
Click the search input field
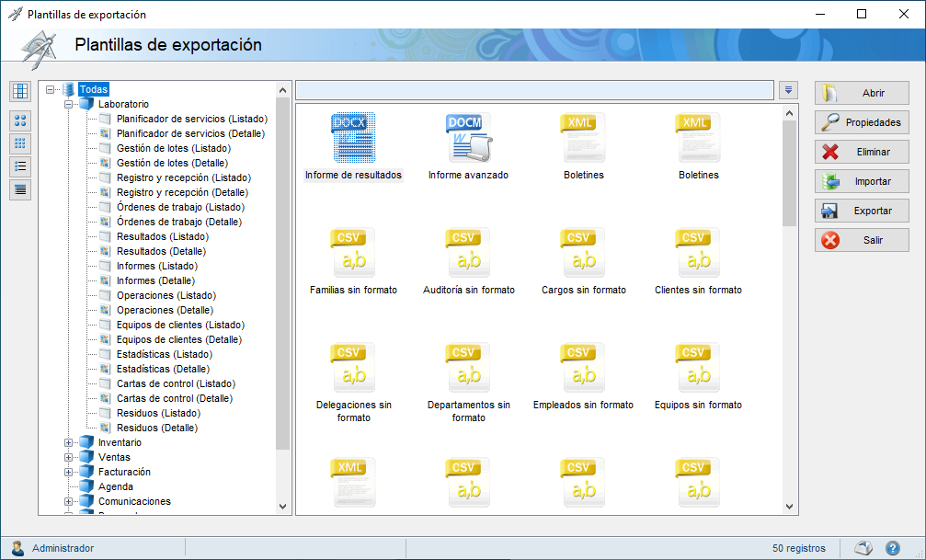pyautogui.click(x=534, y=90)
